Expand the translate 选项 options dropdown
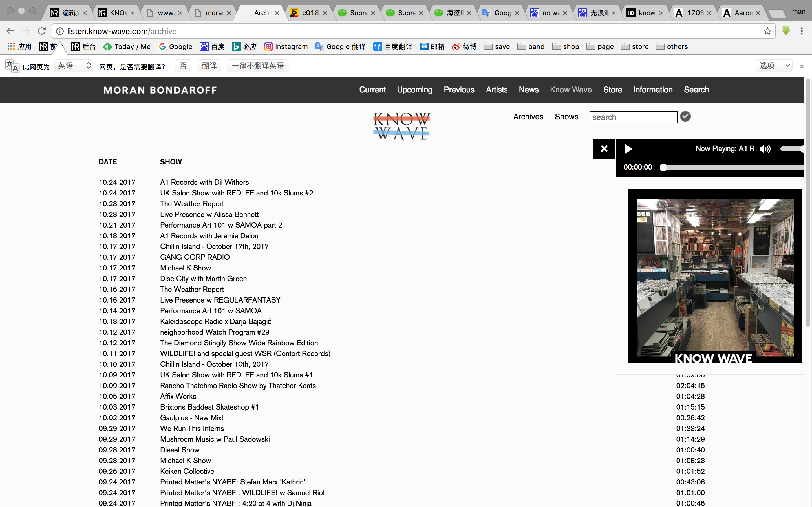This screenshot has height=507, width=812. pyautogui.click(x=774, y=66)
